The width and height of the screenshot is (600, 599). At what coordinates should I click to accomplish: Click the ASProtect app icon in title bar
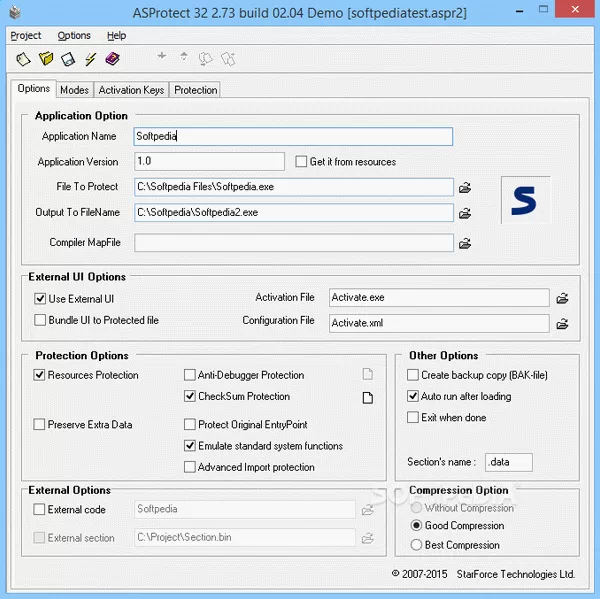tap(15, 12)
